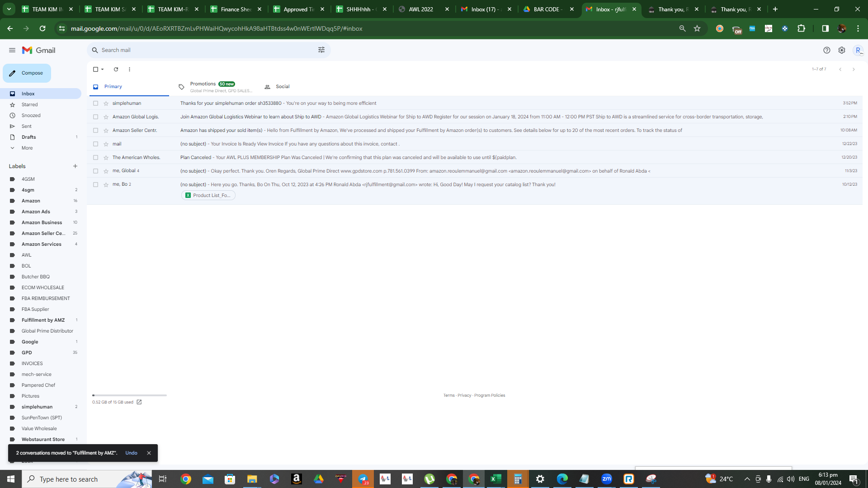868x488 pixels.
Task: Bookmark this page with star icon
Action: (x=697, y=28)
